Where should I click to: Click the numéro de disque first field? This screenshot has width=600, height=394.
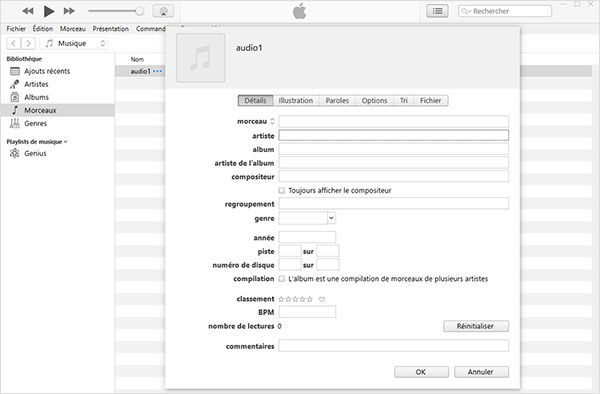[x=290, y=265]
